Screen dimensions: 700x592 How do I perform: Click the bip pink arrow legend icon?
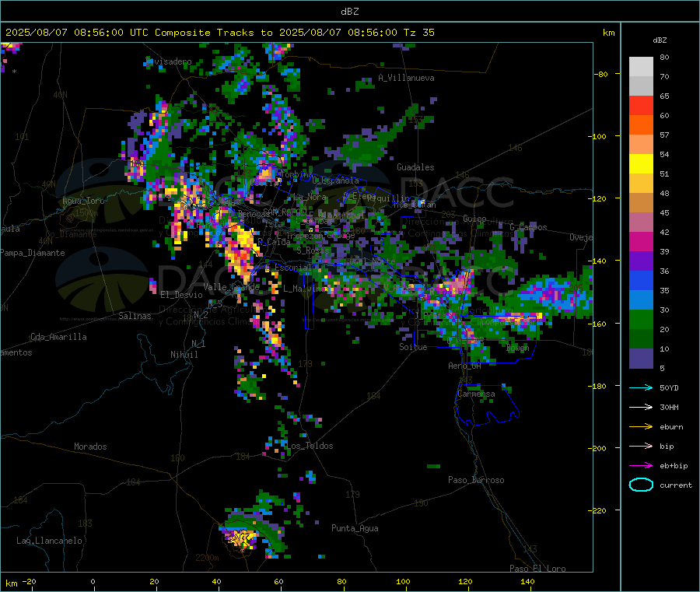click(x=641, y=446)
